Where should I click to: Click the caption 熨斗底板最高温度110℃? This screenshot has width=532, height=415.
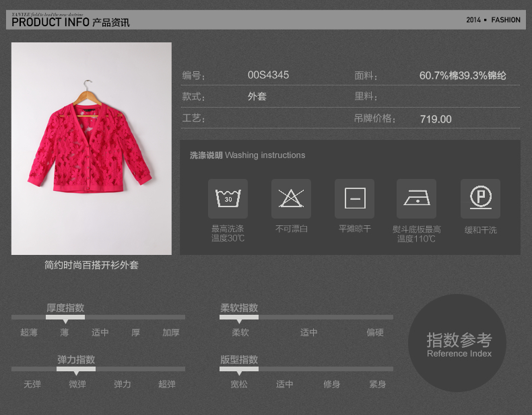(417, 234)
